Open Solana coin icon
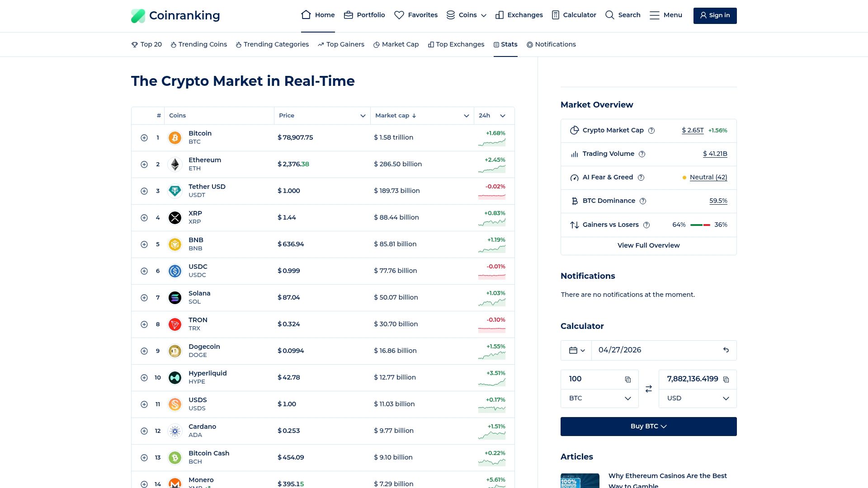868x488 pixels. pyautogui.click(x=175, y=298)
